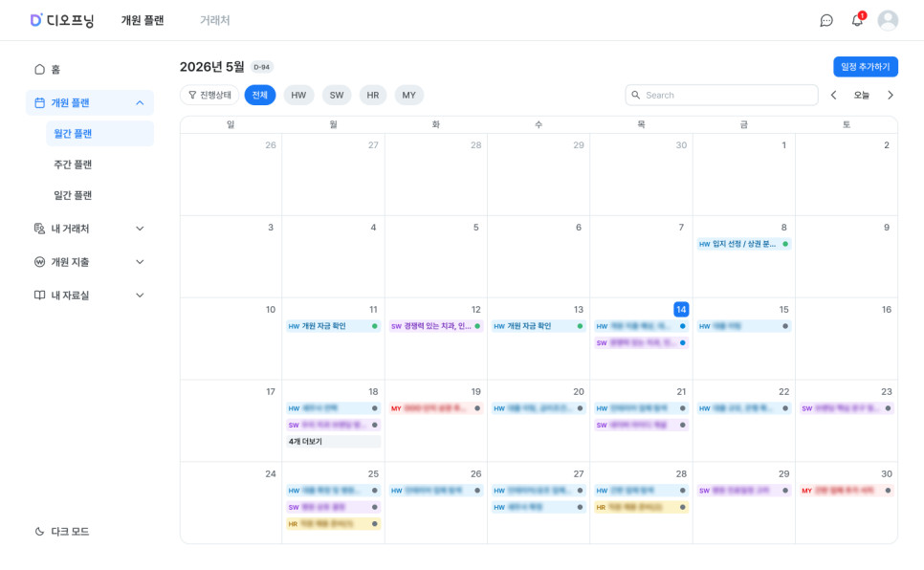The width and height of the screenshot is (924, 570).
Task: Open the 입지 선정 / 상권 분... event on the 8th
Action: (x=743, y=244)
